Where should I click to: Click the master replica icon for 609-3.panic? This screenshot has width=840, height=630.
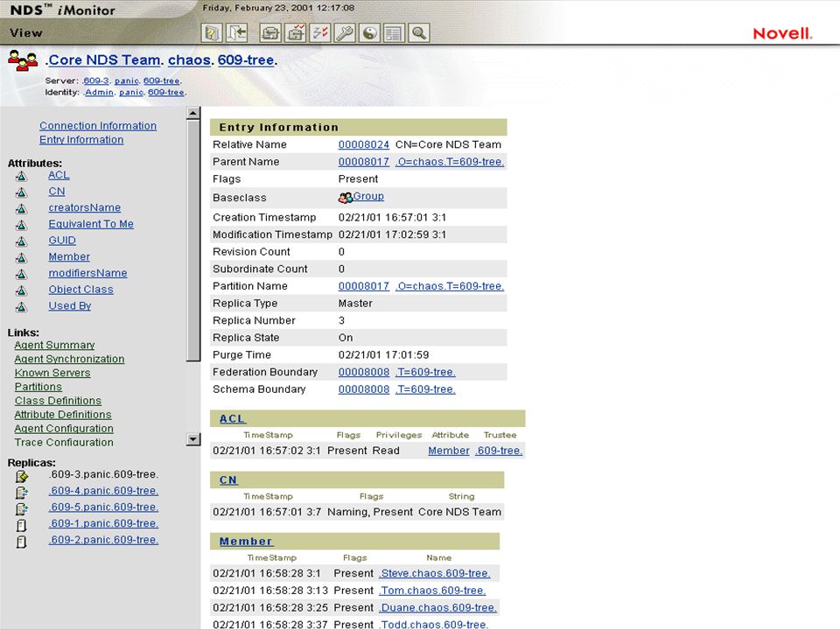21,476
